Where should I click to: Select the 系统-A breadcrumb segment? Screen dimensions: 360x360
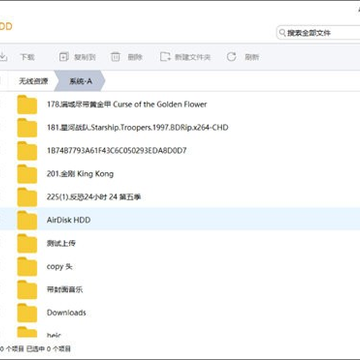point(80,81)
